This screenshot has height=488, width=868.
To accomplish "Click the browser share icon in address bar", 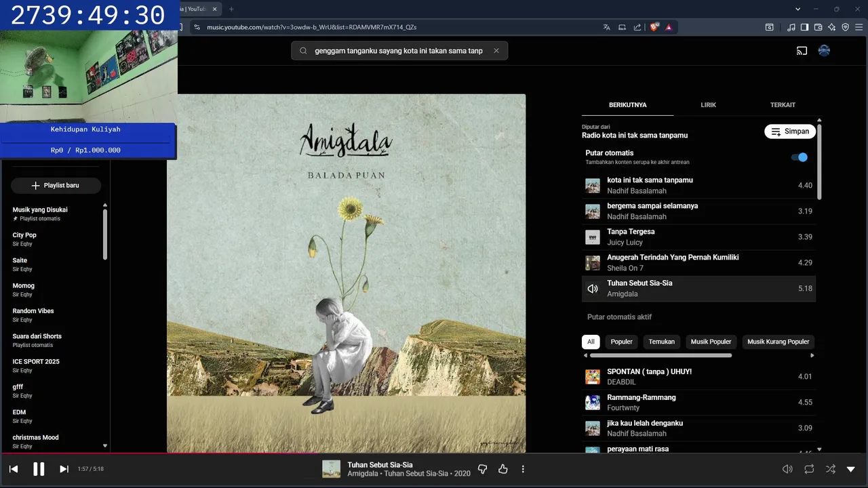I will tap(637, 27).
